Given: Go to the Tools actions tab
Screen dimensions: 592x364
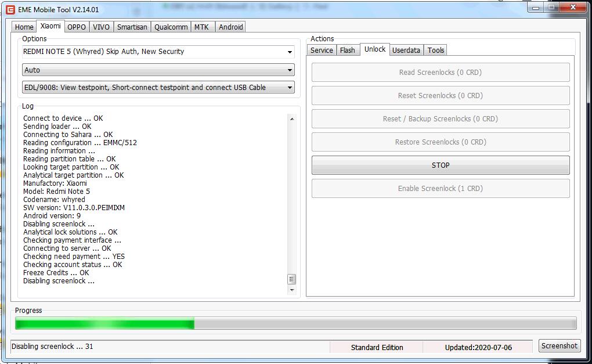Looking at the screenshot, I should click(x=436, y=51).
